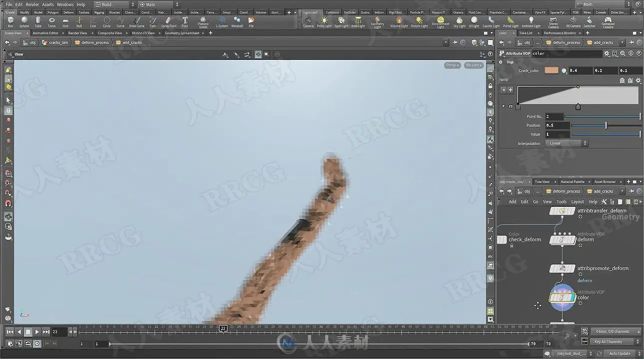Screen dimensions: 644x359
Task: Select the Sphere shelf tool
Action: pos(24,22)
